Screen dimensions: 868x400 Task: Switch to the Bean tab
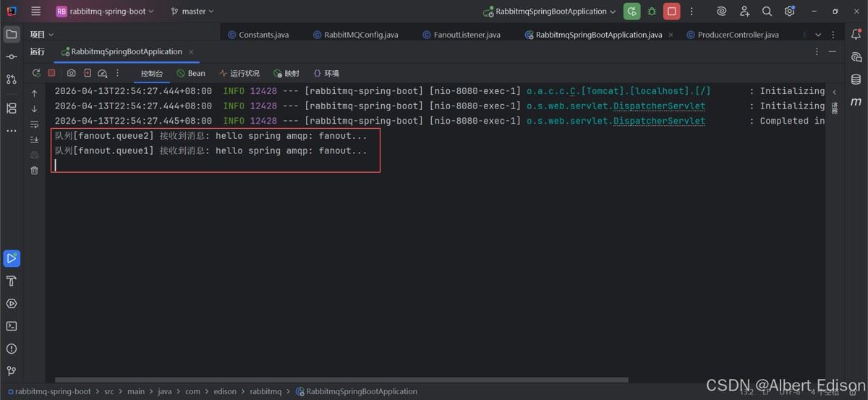191,73
